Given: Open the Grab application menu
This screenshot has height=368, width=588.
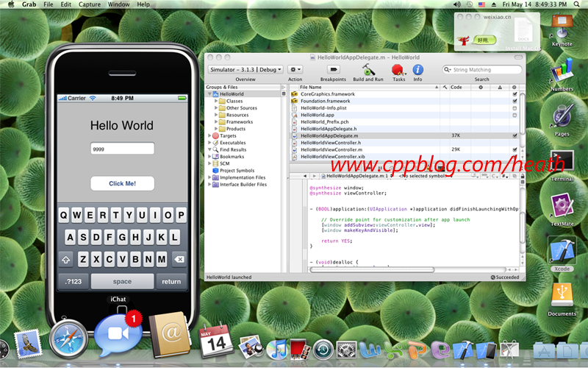Looking at the screenshot, I should [x=29, y=4].
